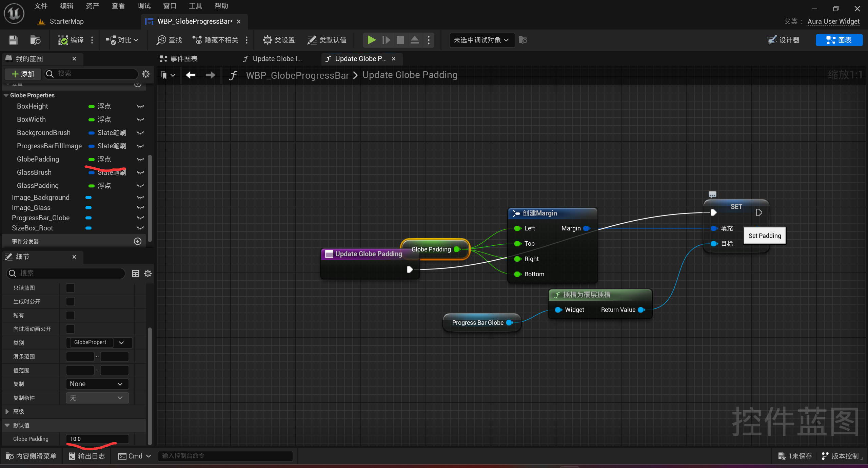Close the Update Globe P... function tab
This screenshot has width=868, height=468.
[394, 59]
